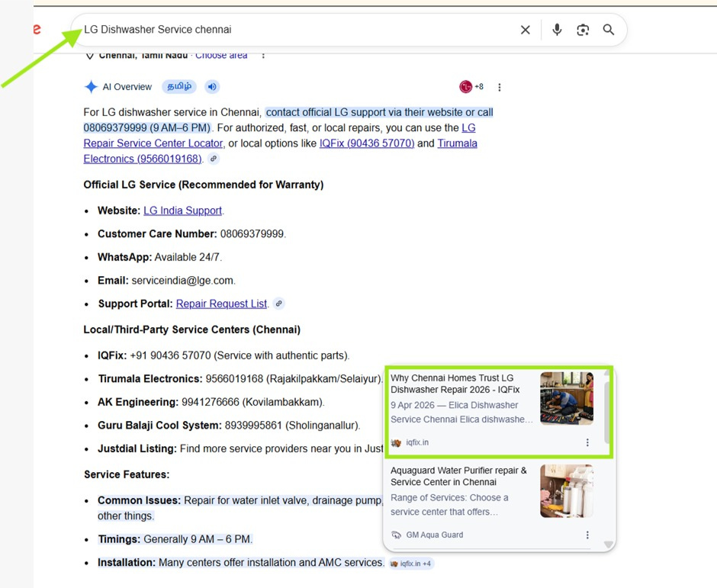Click the Official LG Service heading
717x588 pixels.
204,185
